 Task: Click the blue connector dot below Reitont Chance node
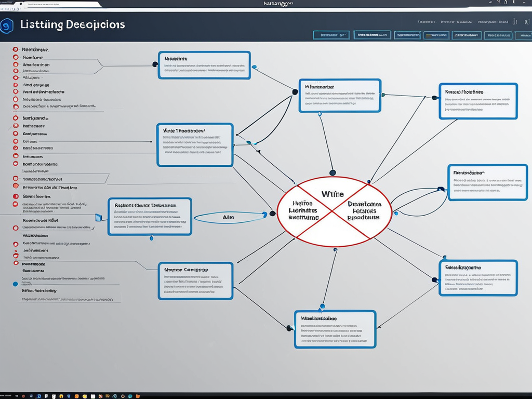(151, 238)
